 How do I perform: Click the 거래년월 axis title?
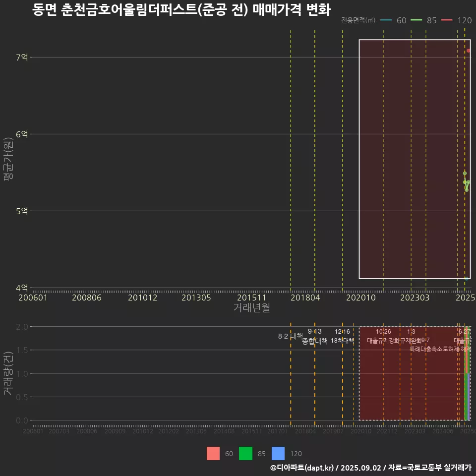252,307
